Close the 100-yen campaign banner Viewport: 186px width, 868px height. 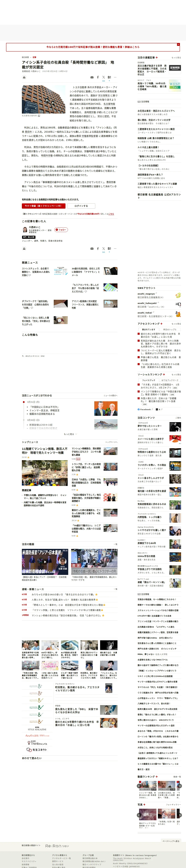tap(178, 44)
